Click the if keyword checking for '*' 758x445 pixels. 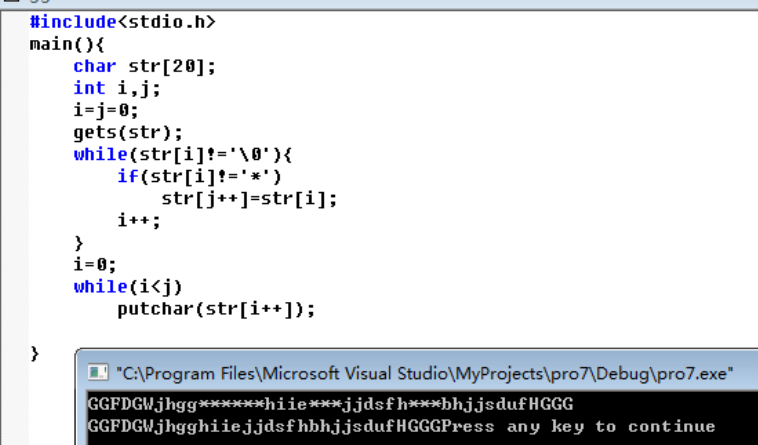click(x=128, y=176)
